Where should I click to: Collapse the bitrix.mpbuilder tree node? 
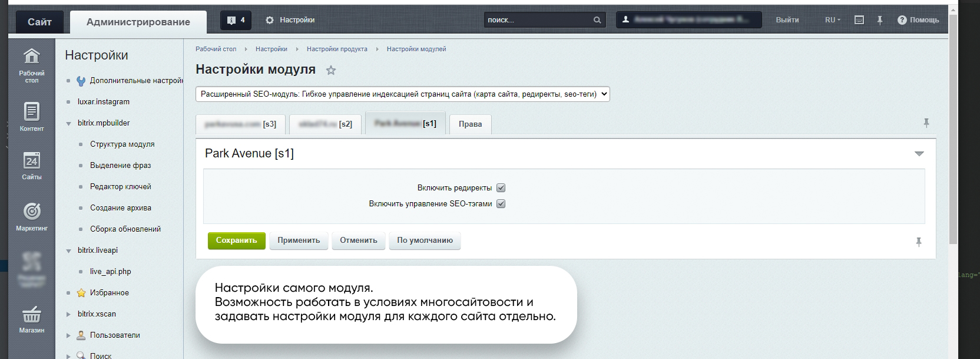(x=69, y=124)
